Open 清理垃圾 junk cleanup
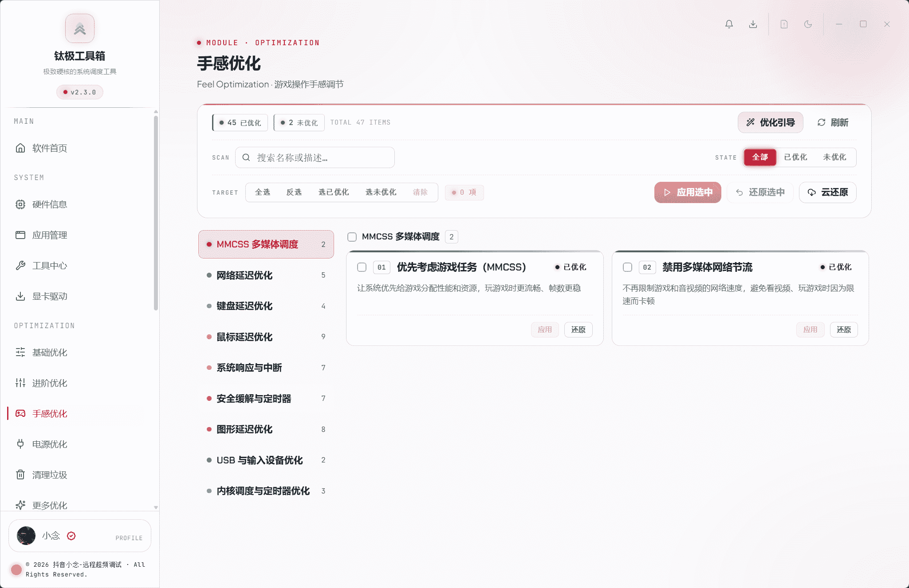 [80, 475]
